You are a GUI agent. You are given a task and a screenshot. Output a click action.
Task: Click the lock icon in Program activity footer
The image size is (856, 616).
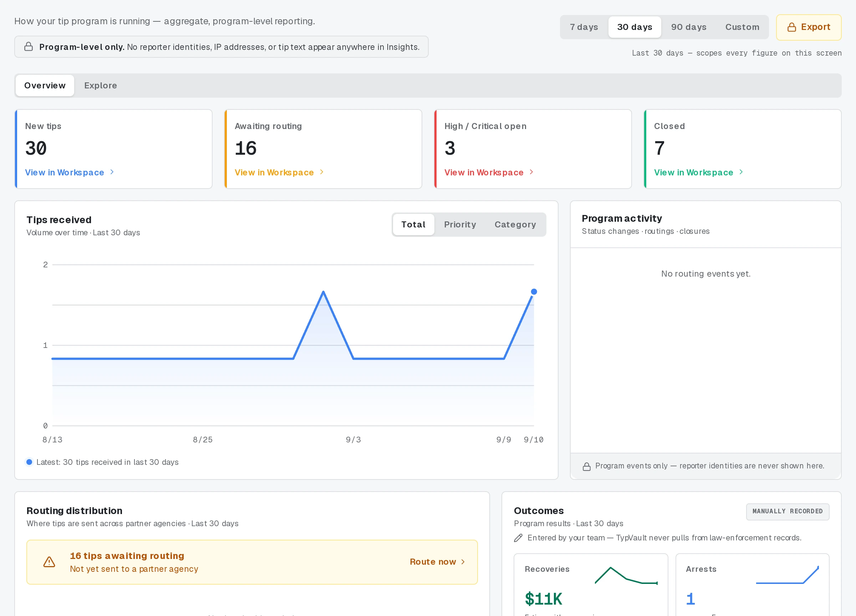[586, 467]
